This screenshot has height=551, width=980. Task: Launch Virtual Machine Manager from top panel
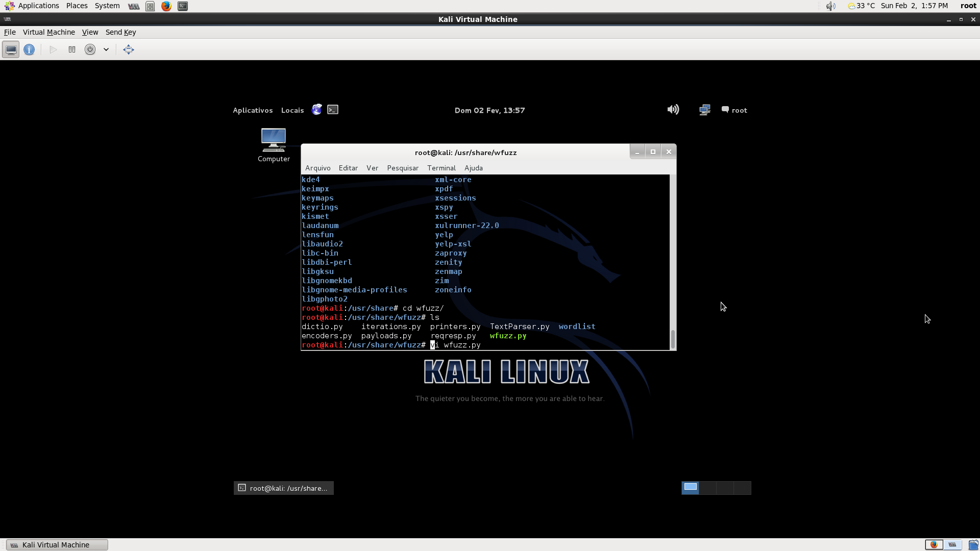click(x=134, y=6)
